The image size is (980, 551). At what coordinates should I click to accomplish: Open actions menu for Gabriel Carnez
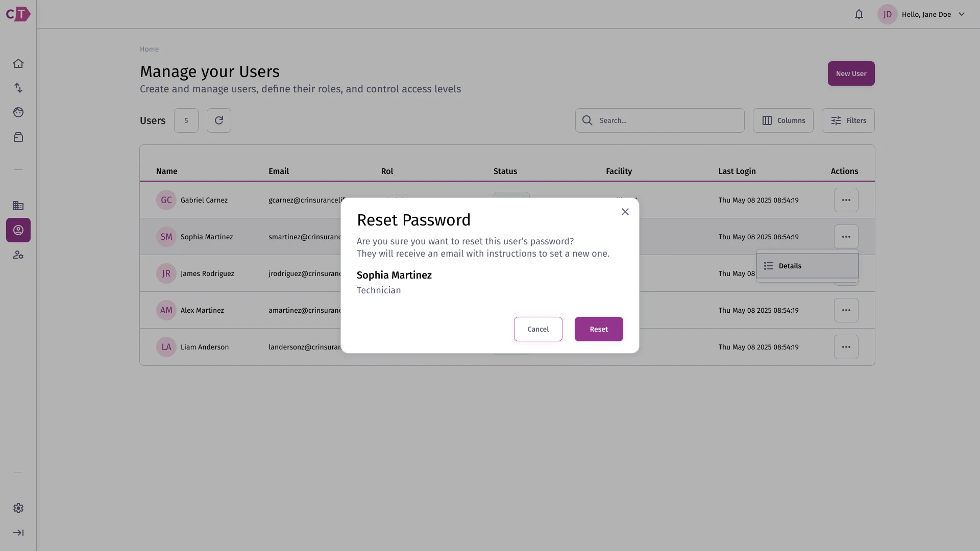(846, 200)
